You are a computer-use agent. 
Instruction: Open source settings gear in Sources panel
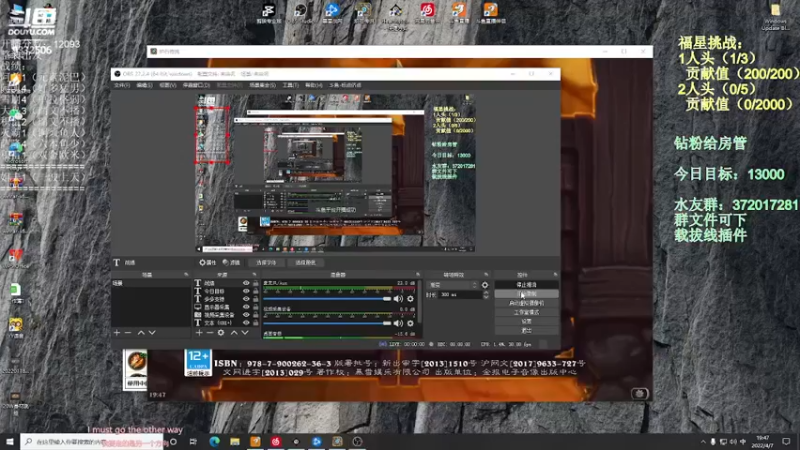point(221,333)
